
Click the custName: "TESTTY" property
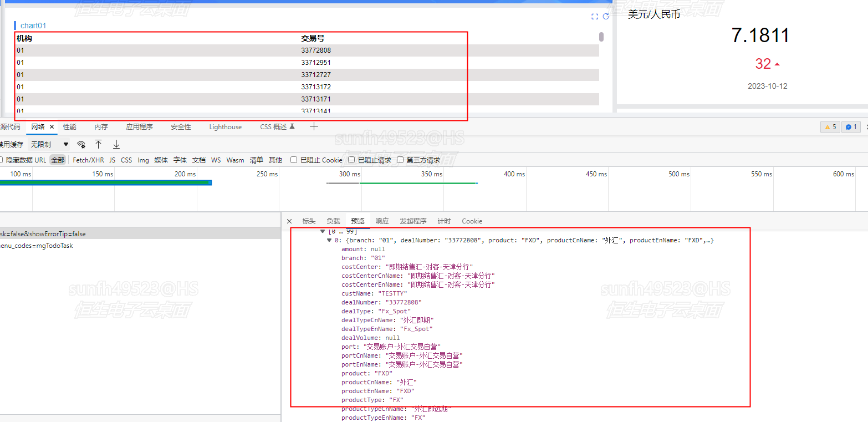[374, 293]
